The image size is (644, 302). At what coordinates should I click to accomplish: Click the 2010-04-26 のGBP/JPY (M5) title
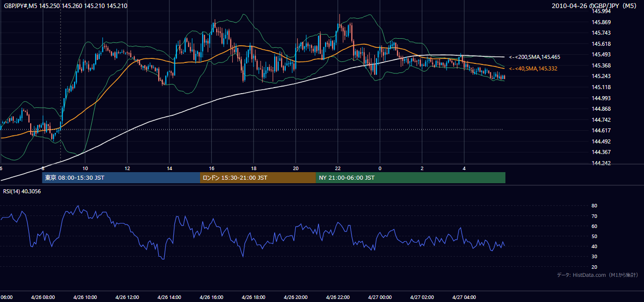[x=595, y=6]
